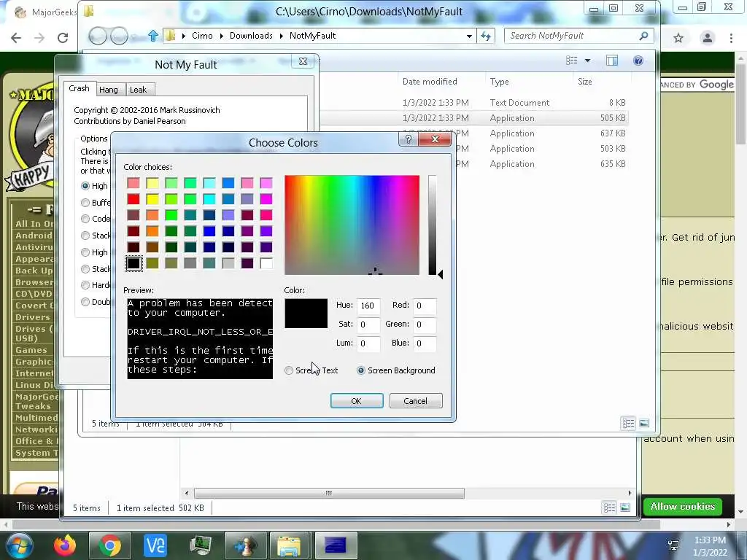Pick the bright yellow color swatch
The image size is (747, 560).
(152, 198)
